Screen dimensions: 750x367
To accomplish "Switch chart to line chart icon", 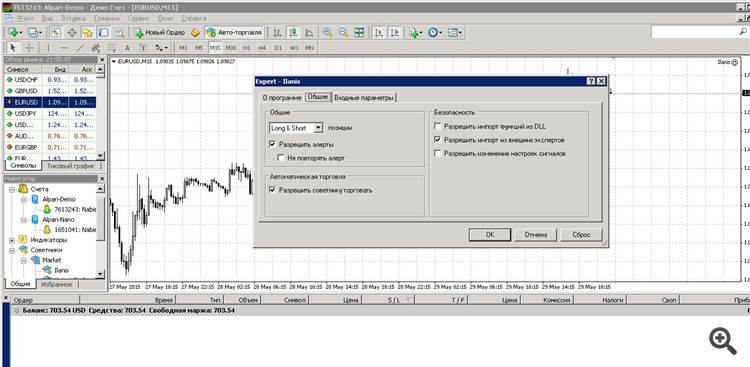I will tap(309, 33).
